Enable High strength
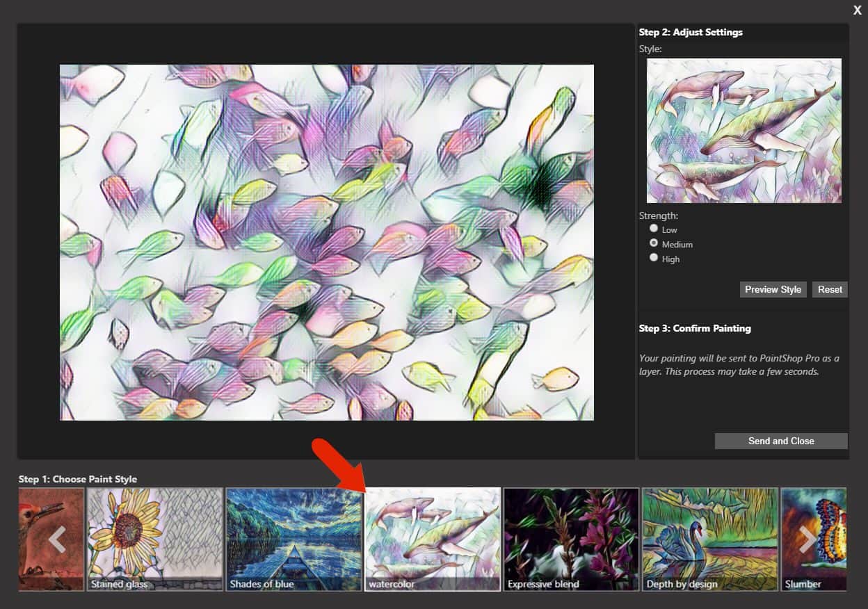 [654, 257]
